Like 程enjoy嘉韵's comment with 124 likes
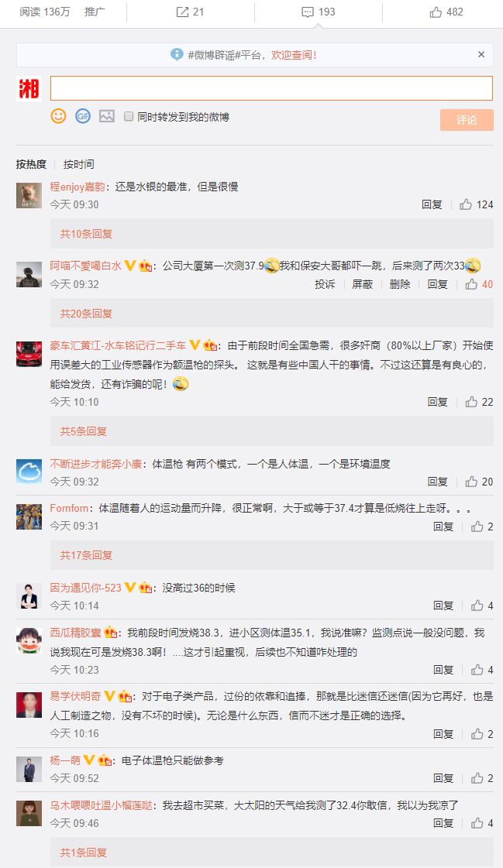This screenshot has height=868, width=503. [x=466, y=204]
